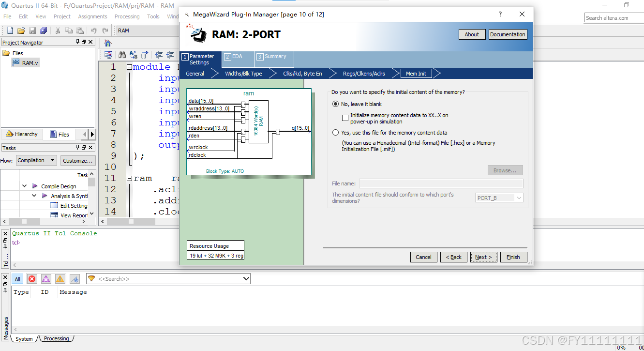Click the Home icon above editor

click(108, 43)
